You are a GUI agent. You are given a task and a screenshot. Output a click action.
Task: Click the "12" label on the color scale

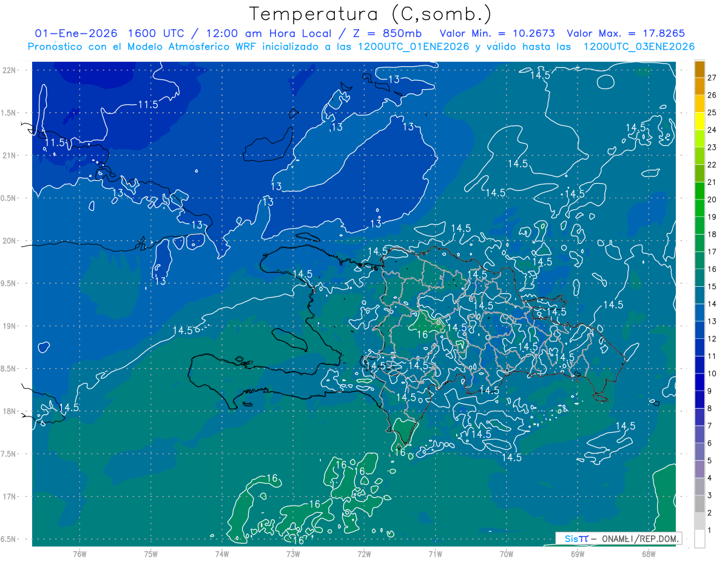(x=712, y=338)
